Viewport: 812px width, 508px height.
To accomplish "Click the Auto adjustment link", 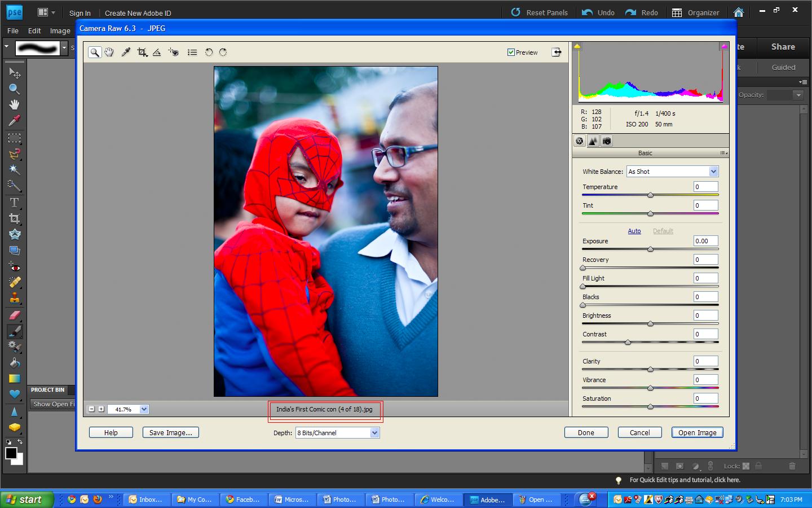I will (634, 231).
